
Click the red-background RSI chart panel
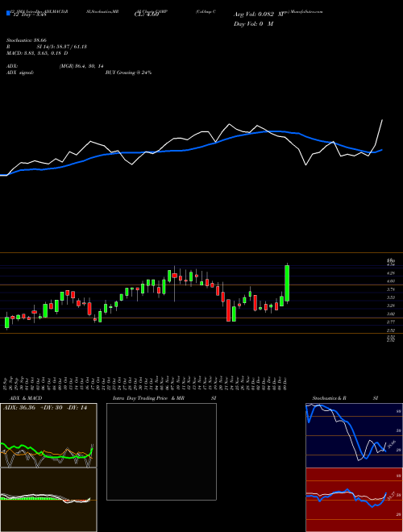point(354,500)
